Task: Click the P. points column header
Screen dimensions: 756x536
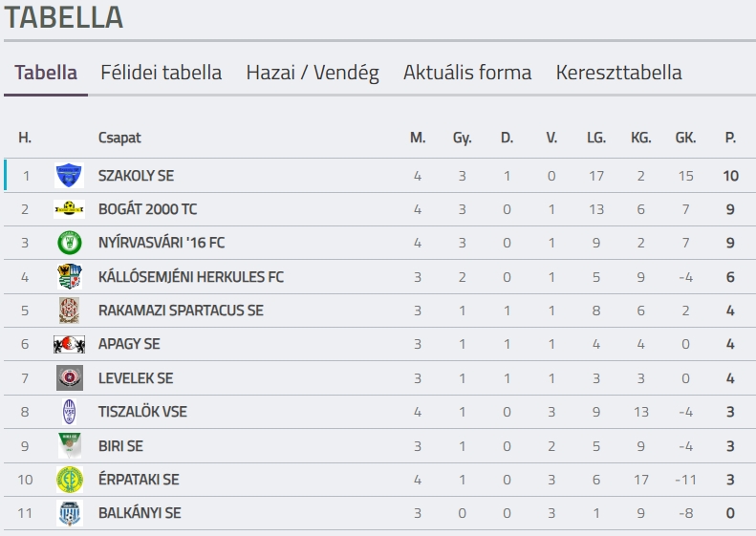Action: point(730,138)
